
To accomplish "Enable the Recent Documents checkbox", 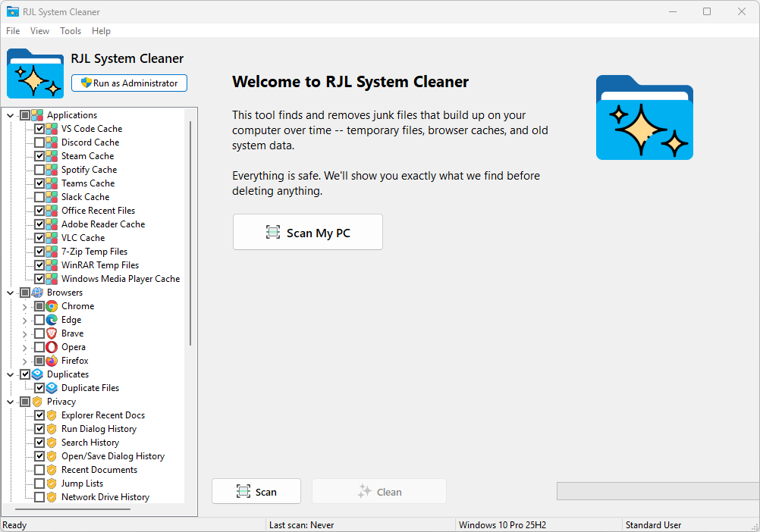I will click(x=40, y=469).
